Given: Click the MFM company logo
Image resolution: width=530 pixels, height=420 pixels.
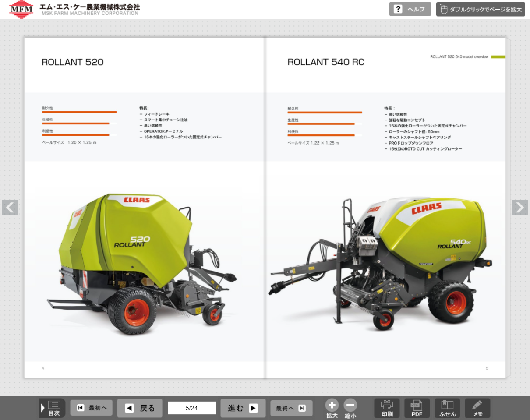Looking at the screenshot, I should point(21,9).
